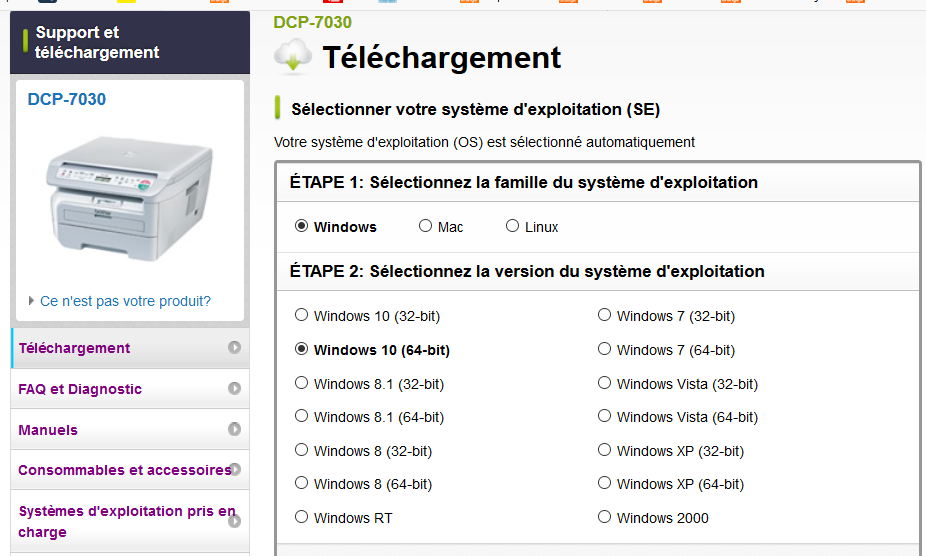Click arrow icon next to Téléchargement menu

point(235,348)
